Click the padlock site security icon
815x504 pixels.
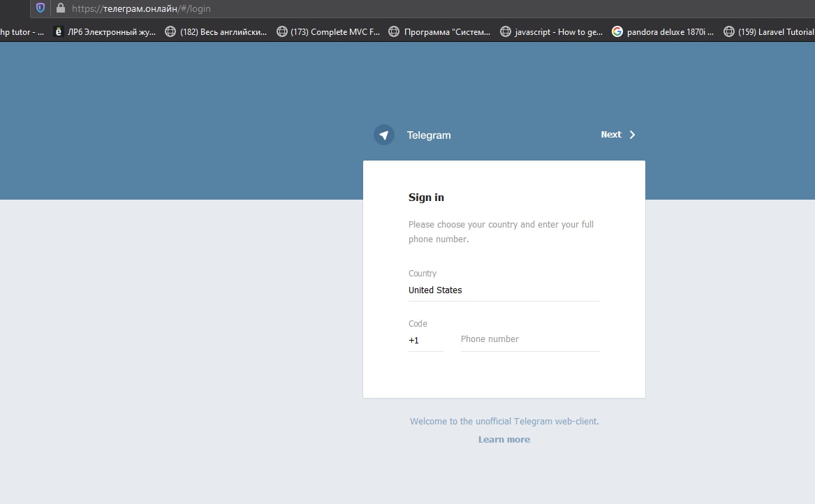60,8
